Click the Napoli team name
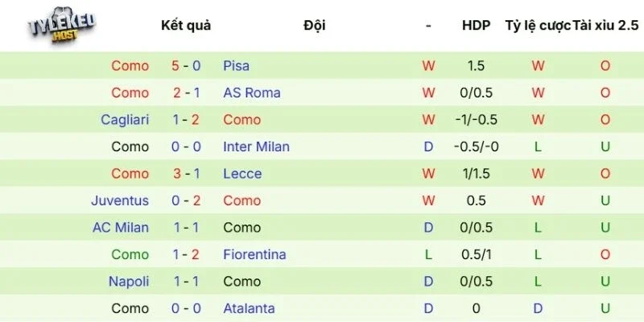644x322 pixels. 129,282
